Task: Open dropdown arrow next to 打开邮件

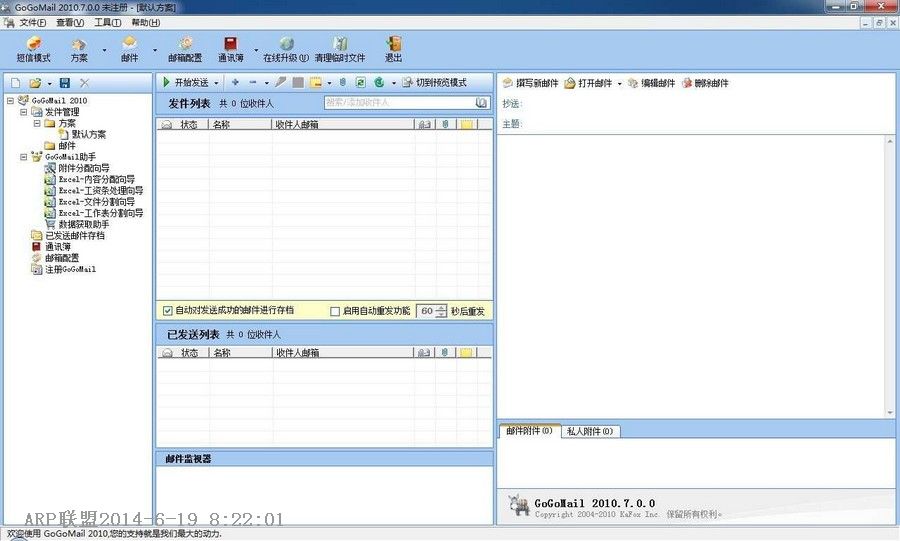Action: tap(619, 84)
